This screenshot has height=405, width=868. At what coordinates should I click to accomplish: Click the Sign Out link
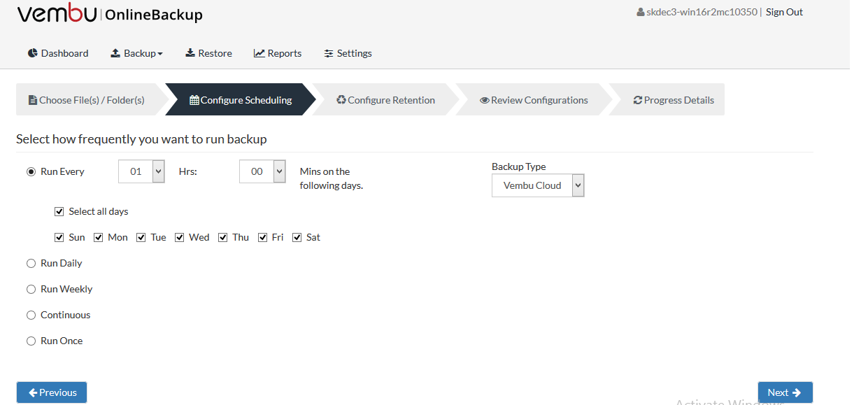click(785, 12)
